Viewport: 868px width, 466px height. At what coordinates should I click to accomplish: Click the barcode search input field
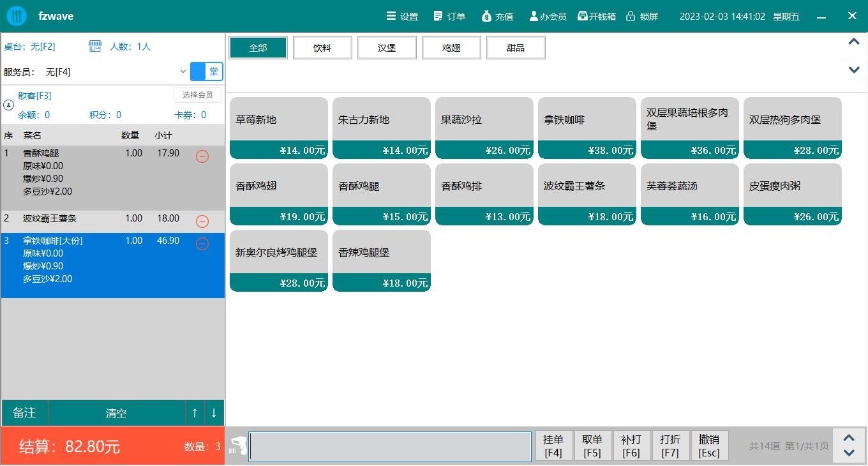coord(390,446)
